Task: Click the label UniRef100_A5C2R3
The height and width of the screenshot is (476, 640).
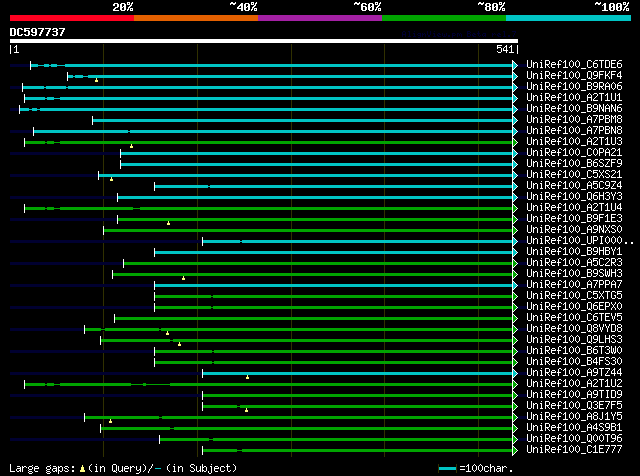Action: [x=574, y=263]
